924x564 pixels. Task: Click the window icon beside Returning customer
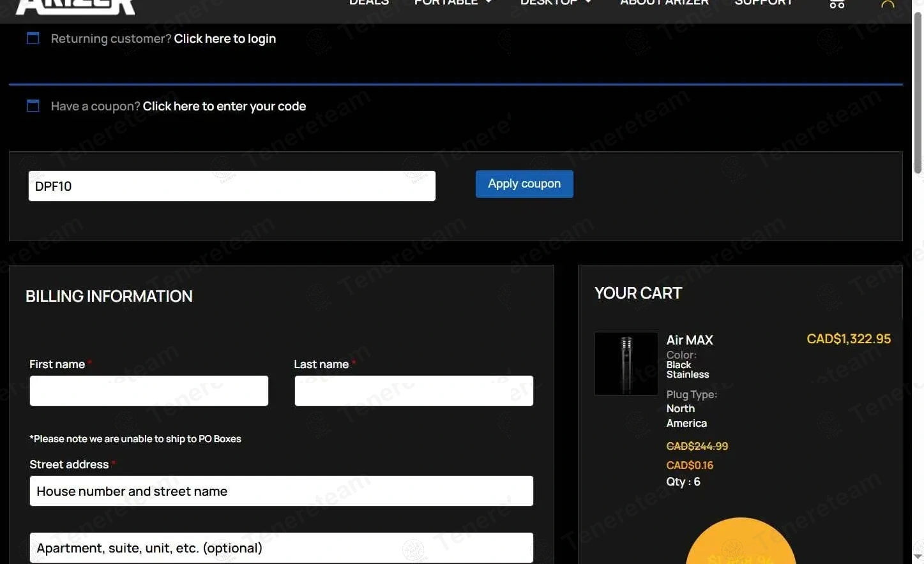click(33, 38)
